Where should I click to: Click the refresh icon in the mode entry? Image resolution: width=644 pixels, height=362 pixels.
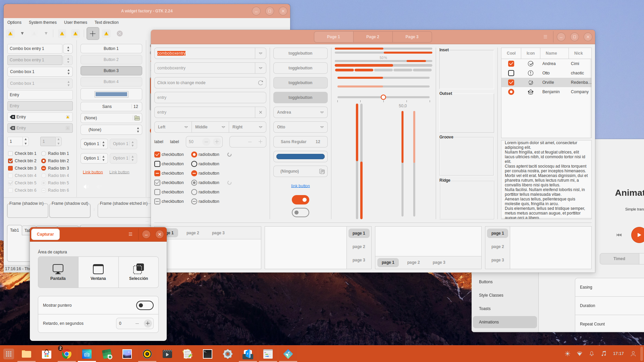click(x=261, y=83)
